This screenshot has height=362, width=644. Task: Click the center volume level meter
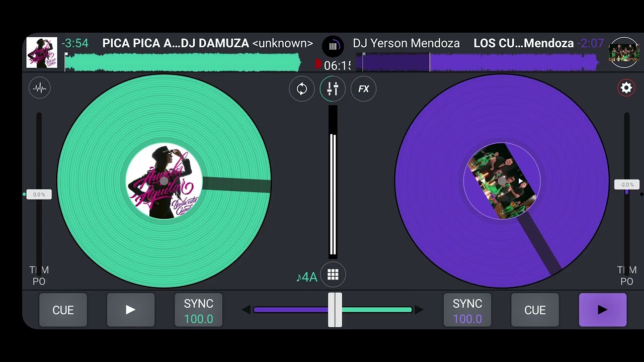pos(333,182)
